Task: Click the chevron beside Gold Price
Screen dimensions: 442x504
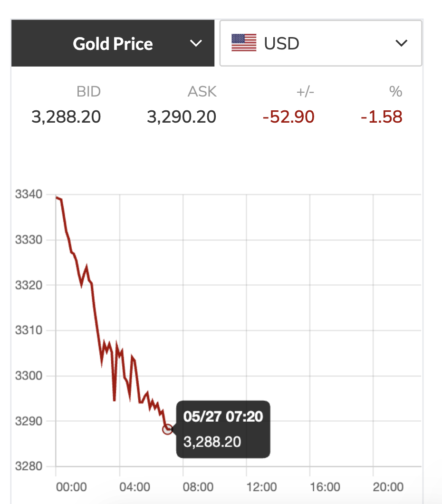Action: 196,44
